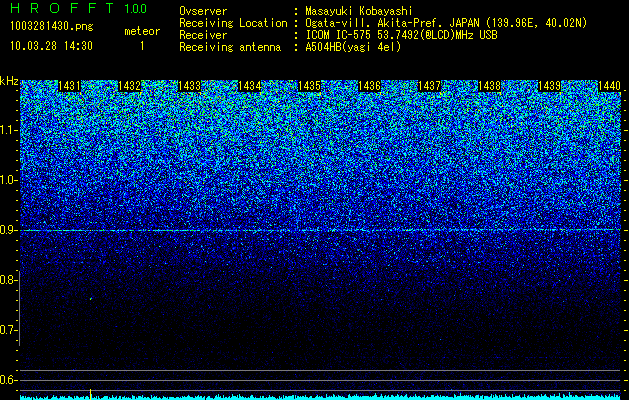This screenshot has width=629, height=400.
Task: Click the gray vertical range bar beside 0.8
Action: [x=19, y=308]
